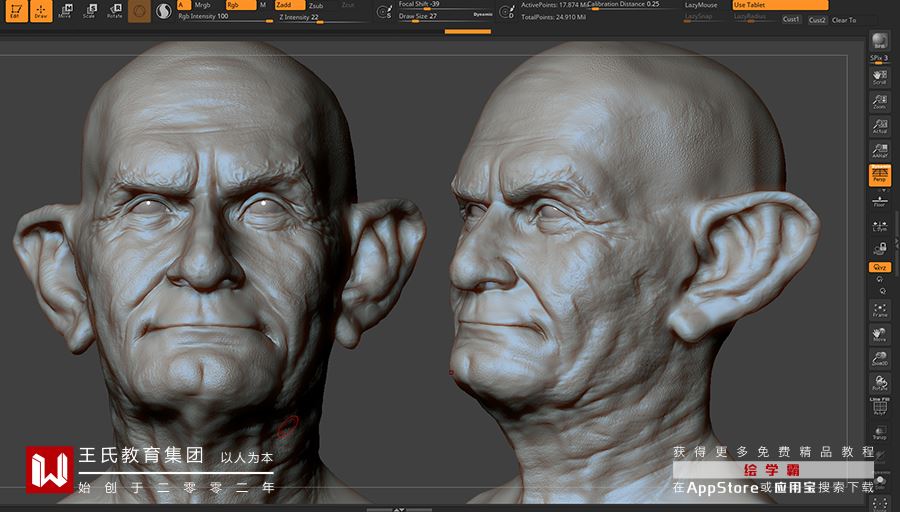Click the Move view hand icon
Viewport: 900px width, 512px height.
coord(879,335)
